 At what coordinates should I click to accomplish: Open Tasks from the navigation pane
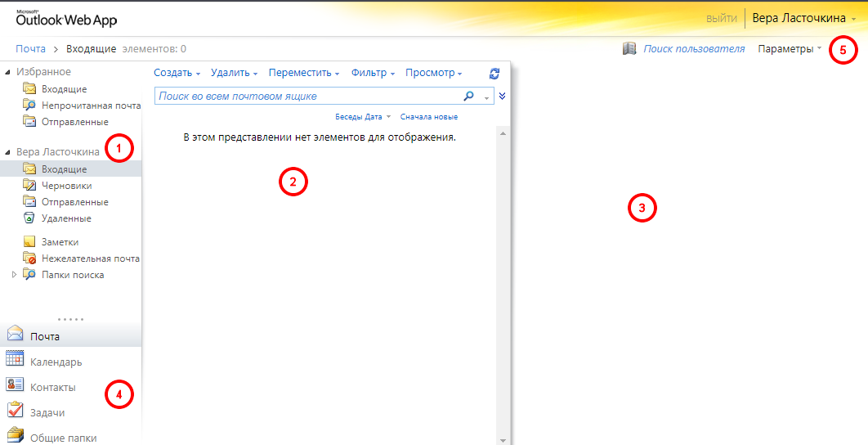click(x=47, y=412)
